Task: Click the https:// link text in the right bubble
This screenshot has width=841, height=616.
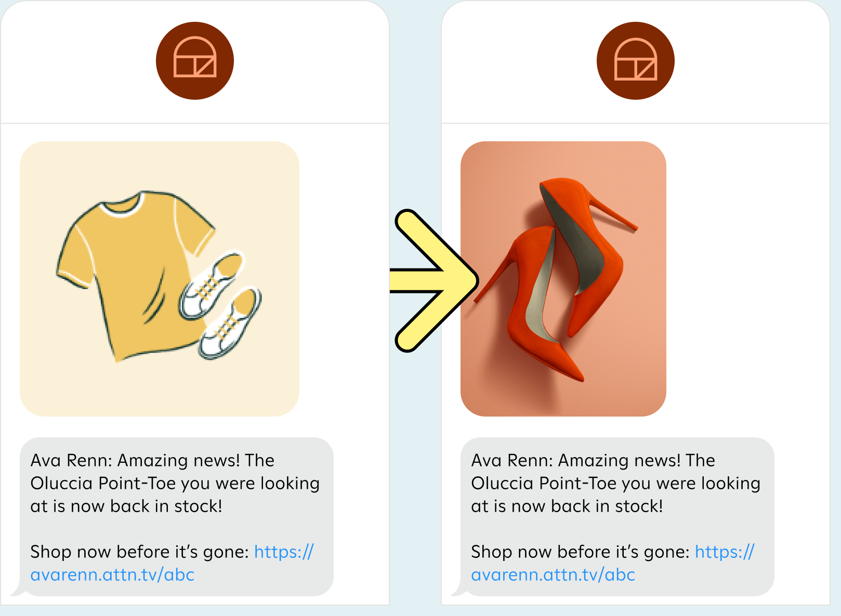Action: tap(725, 552)
